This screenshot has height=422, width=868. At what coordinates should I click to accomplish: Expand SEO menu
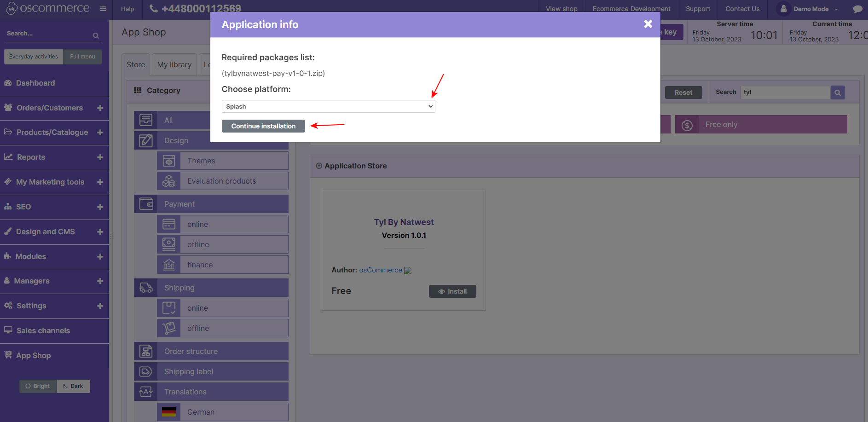pyautogui.click(x=100, y=207)
